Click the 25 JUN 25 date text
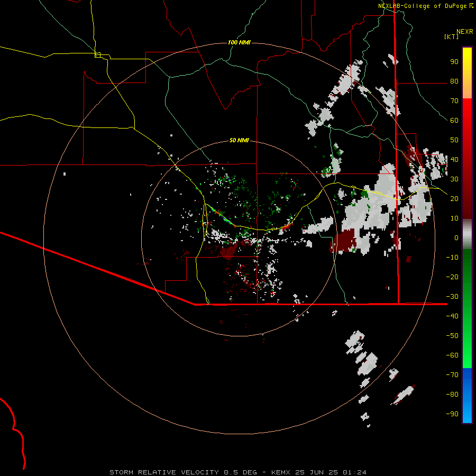The width and height of the screenshot is (476, 476). point(316,472)
